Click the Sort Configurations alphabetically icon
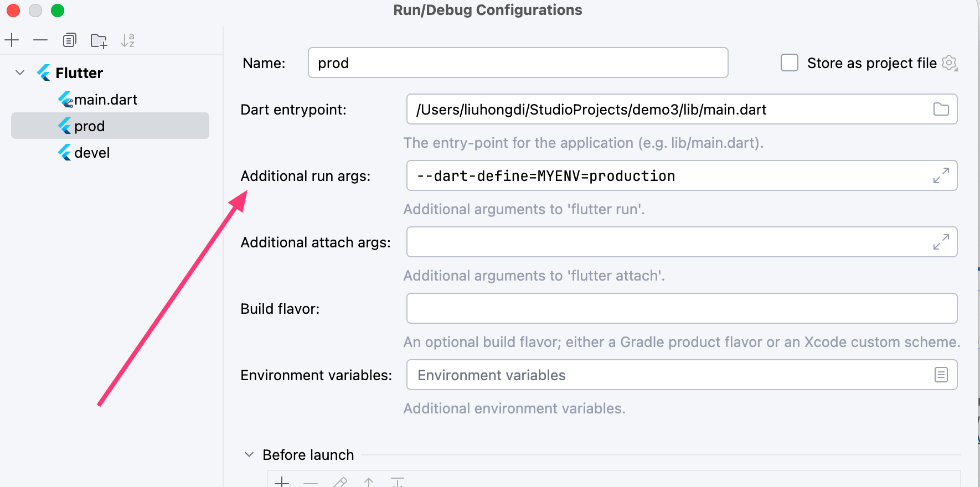 [127, 40]
